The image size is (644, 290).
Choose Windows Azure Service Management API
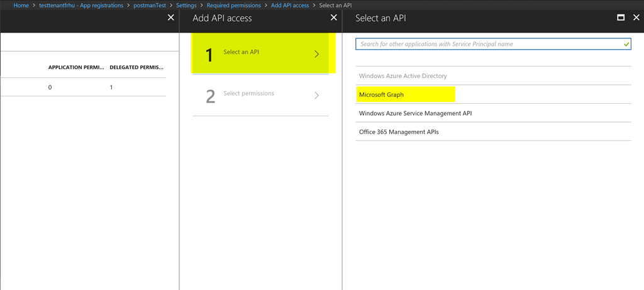pyautogui.click(x=493, y=113)
